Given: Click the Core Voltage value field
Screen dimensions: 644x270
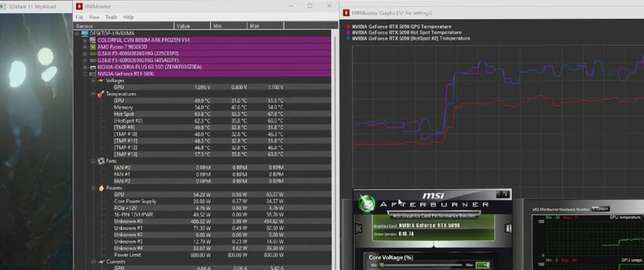Looking at the screenshot, I should (483, 265).
